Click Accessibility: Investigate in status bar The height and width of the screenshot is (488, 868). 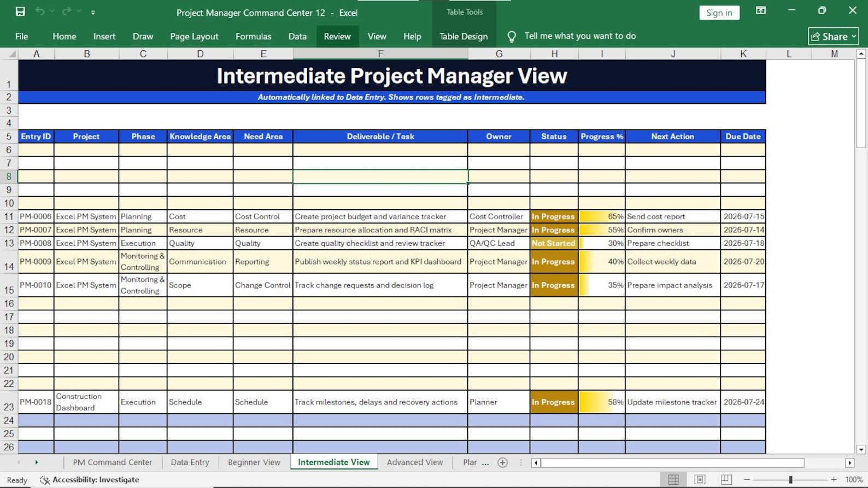[x=90, y=480]
